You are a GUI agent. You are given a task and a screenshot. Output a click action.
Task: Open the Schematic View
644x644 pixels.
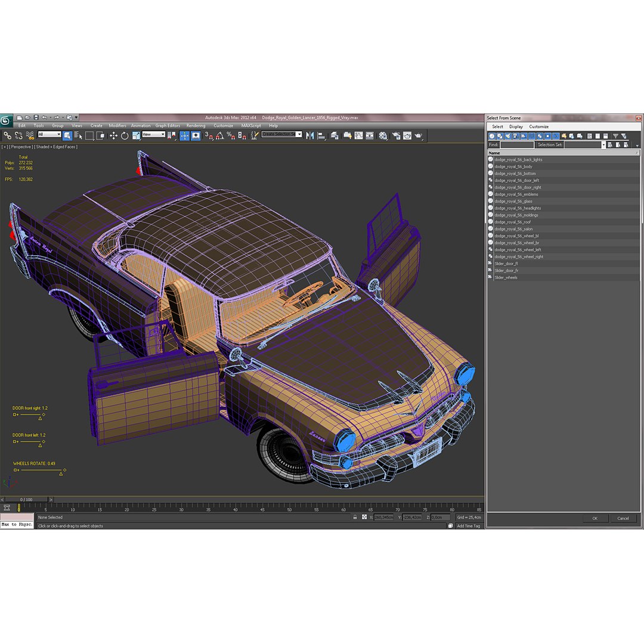370,135
